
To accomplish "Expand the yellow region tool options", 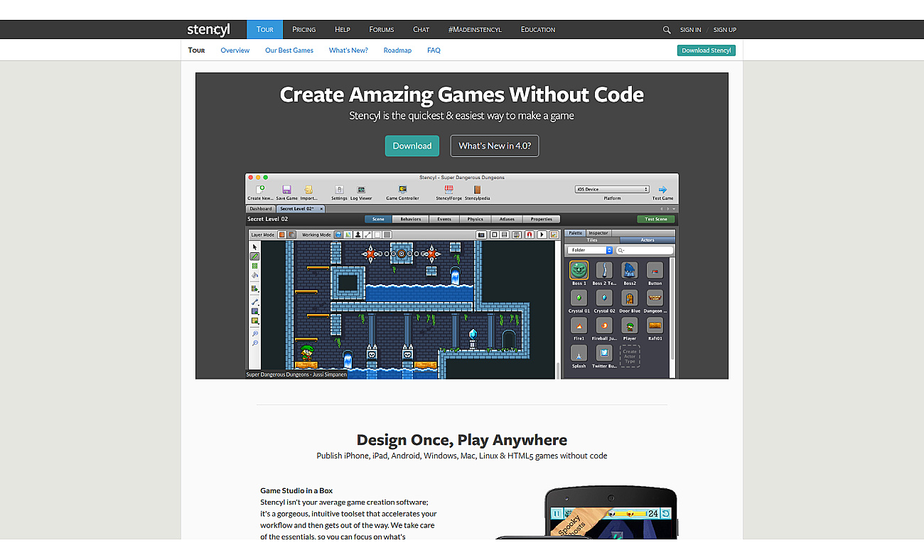I will [x=255, y=321].
